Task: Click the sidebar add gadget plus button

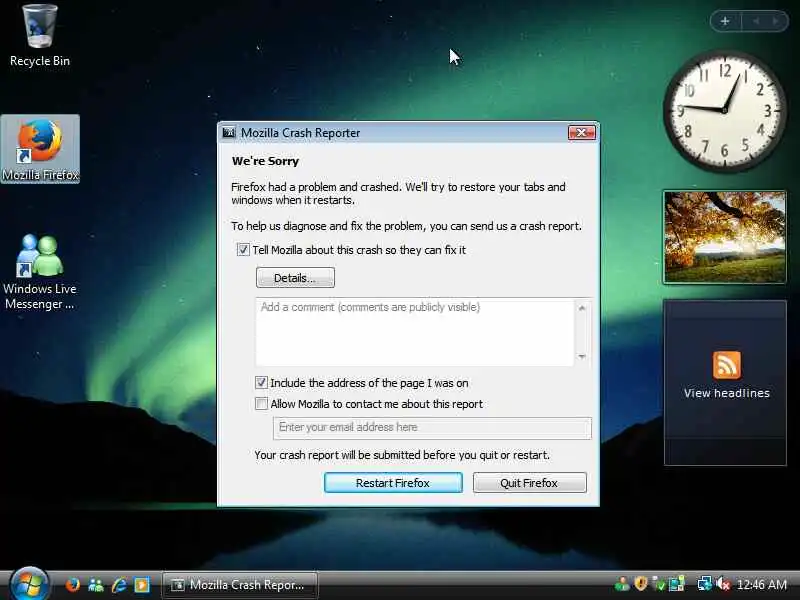Action: pyautogui.click(x=725, y=21)
